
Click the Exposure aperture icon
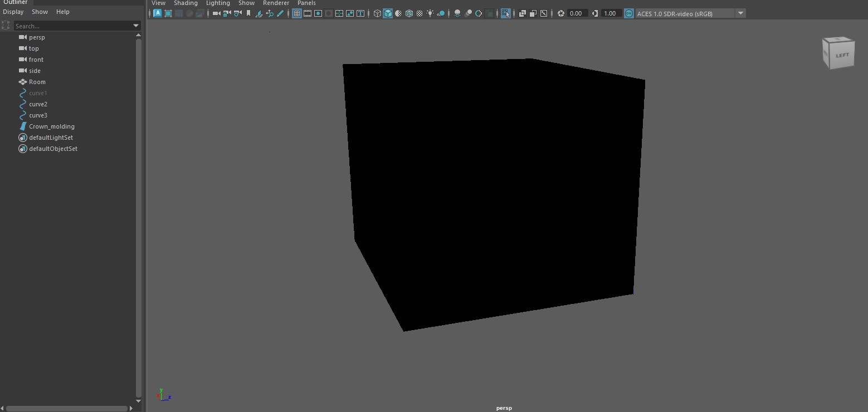pyautogui.click(x=561, y=13)
